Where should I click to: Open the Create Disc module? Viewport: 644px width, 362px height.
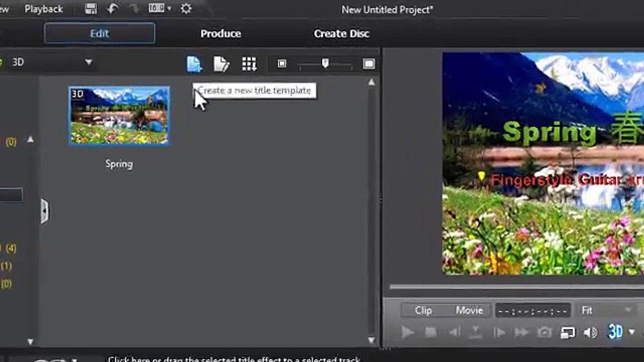click(x=341, y=34)
